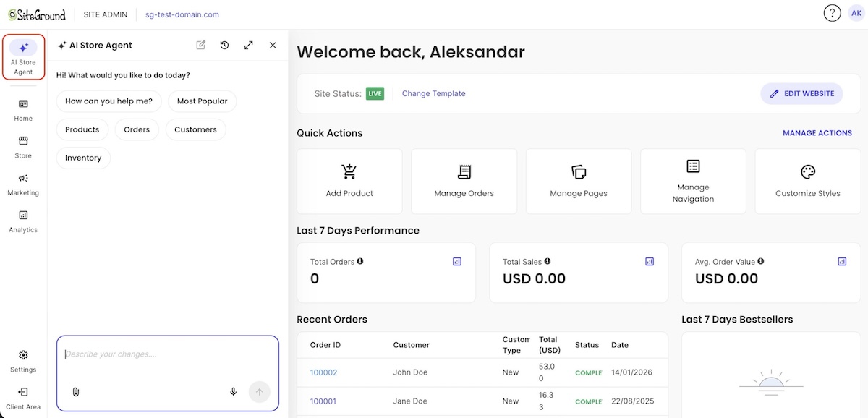
Task: Open the AK user avatar menu
Action: pyautogui.click(x=855, y=14)
